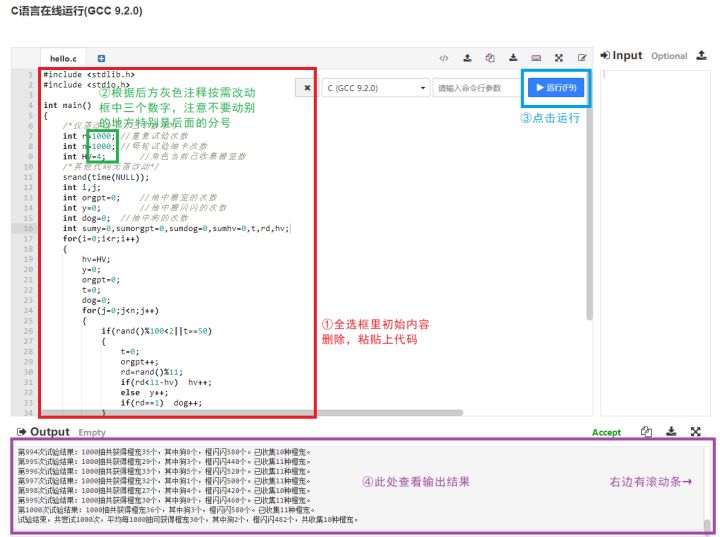The width and height of the screenshot is (720, 537).
Task: Click the upload file icon in editor toolbar
Action: [x=467, y=58]
